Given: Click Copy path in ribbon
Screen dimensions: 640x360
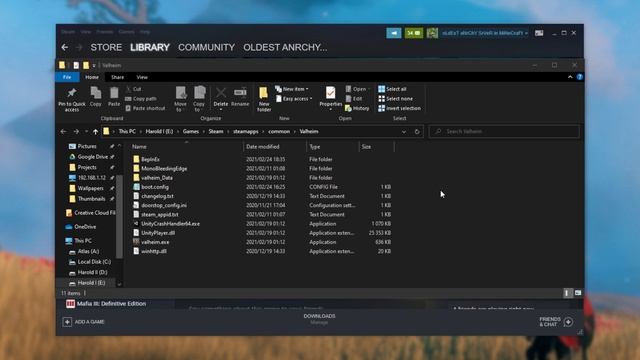Looking at the screenshot, I should [141, 99].
